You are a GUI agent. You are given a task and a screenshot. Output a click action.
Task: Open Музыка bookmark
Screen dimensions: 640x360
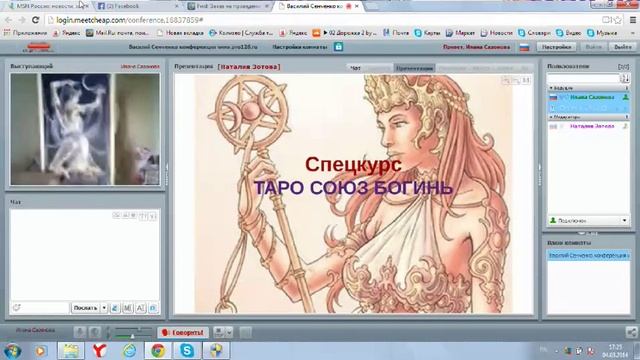point(602,33)
